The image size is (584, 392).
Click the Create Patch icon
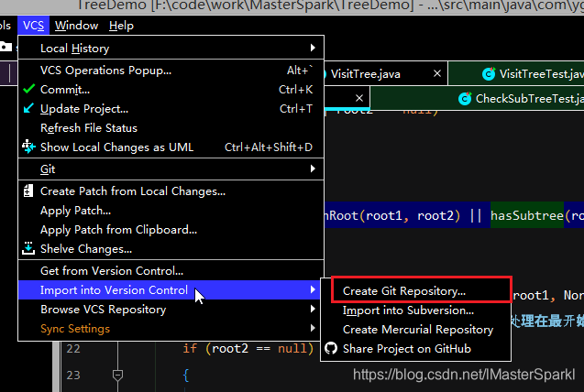click(28, 191)
